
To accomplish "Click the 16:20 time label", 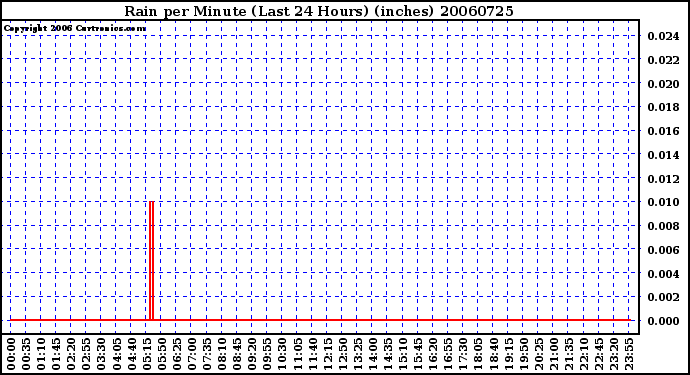I will 433,354.
